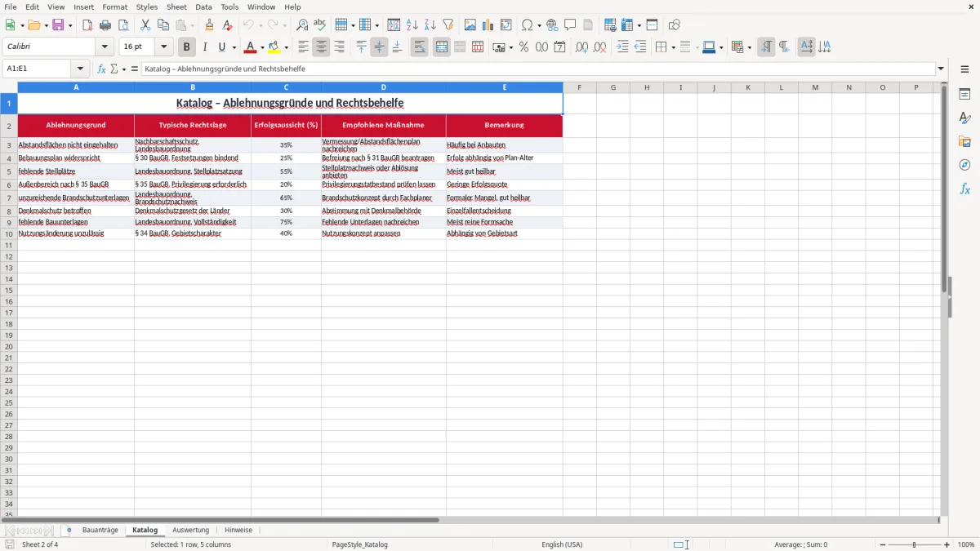The width and height of the screenshot is (980, 551).
Task: Center the cell text horizontally
Action: [x=321, y=47]
